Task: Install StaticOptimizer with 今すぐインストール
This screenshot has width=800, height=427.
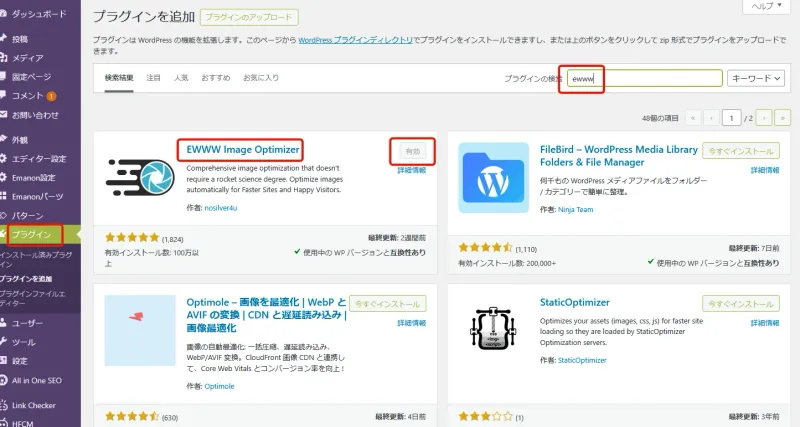Action: click(x=741, y=304)
